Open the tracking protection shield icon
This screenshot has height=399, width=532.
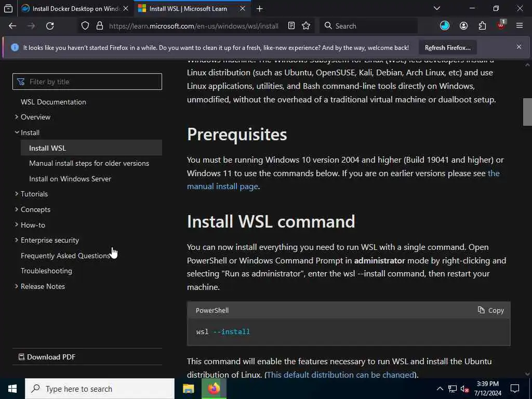point(85,26)
